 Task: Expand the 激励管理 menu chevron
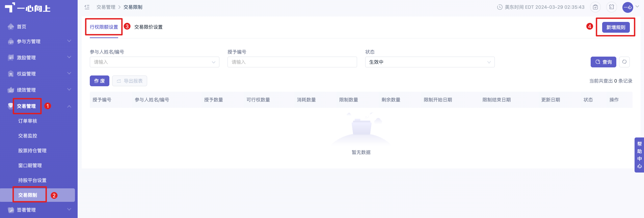[69, 57]
